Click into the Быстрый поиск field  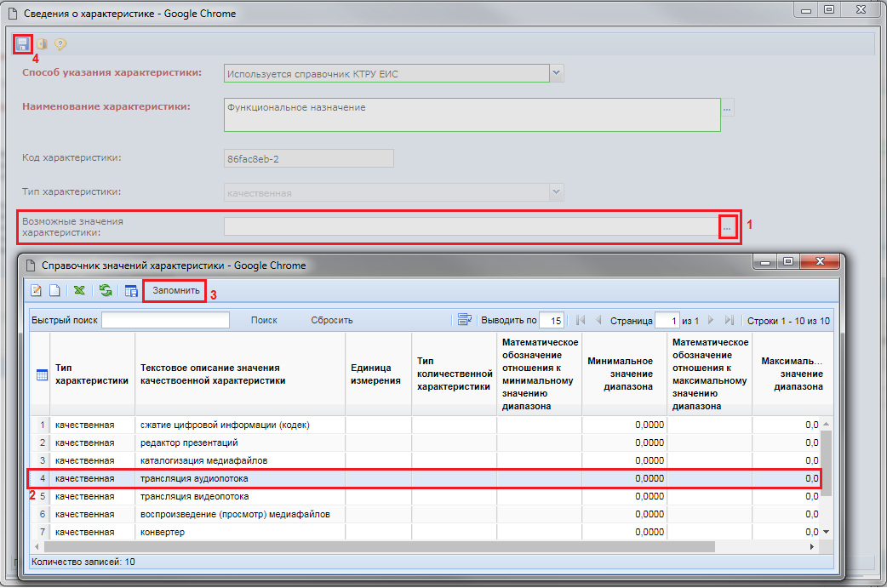click(x=165, y=320)
